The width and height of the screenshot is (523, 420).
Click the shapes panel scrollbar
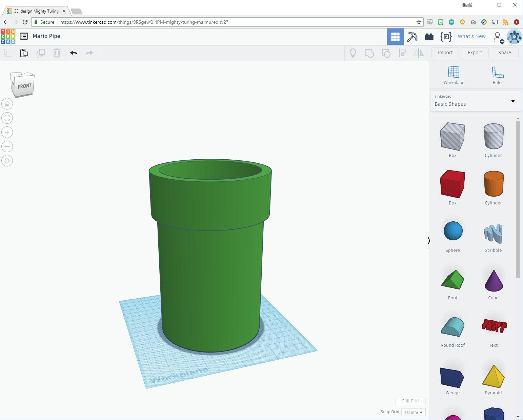(518, 199)
